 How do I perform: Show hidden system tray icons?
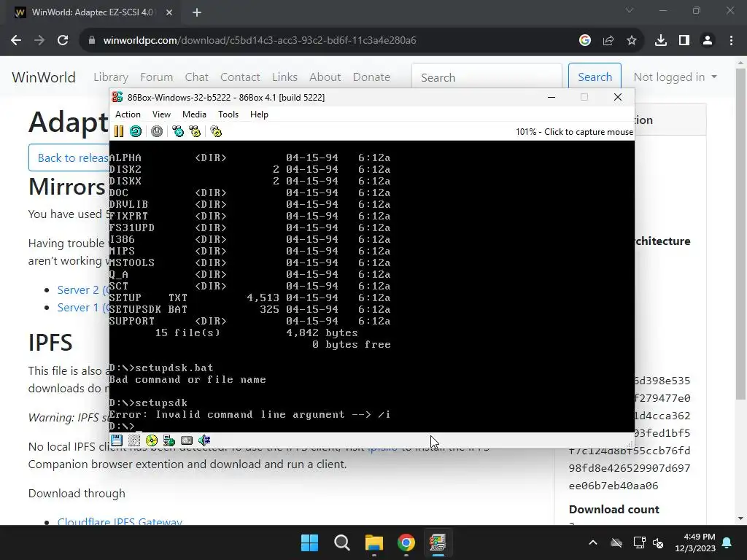(x=593, y=542)
